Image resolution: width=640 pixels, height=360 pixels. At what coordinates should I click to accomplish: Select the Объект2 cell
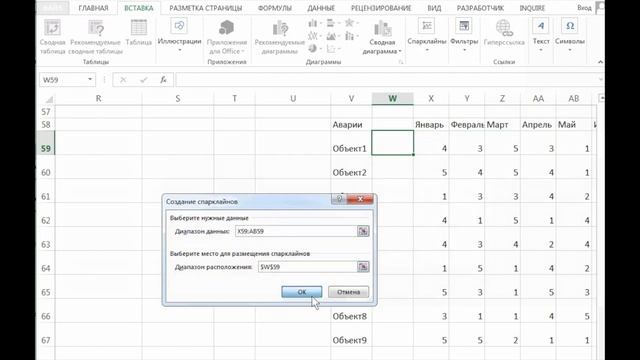[351, 167]
